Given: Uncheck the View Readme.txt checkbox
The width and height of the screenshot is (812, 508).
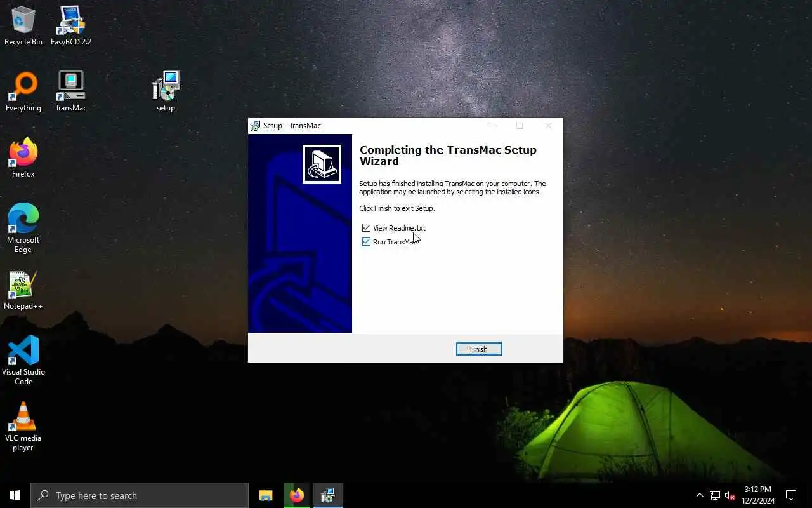Looking at the screenshot, I should coord(366,227).
